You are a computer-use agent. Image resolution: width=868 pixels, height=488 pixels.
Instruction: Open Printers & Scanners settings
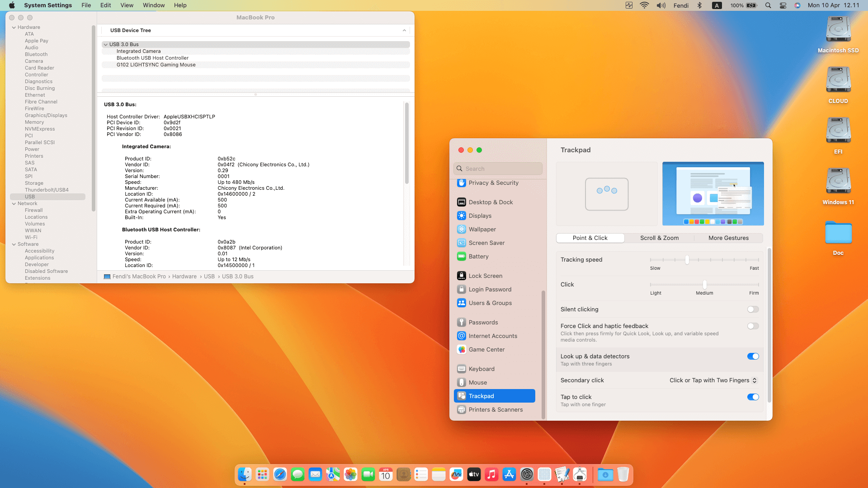495,409
